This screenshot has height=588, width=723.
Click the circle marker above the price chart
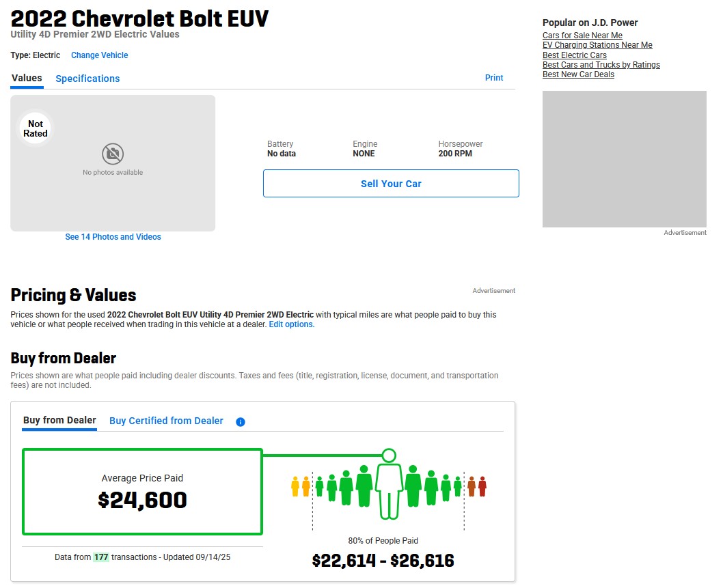(x=389, y=455)
